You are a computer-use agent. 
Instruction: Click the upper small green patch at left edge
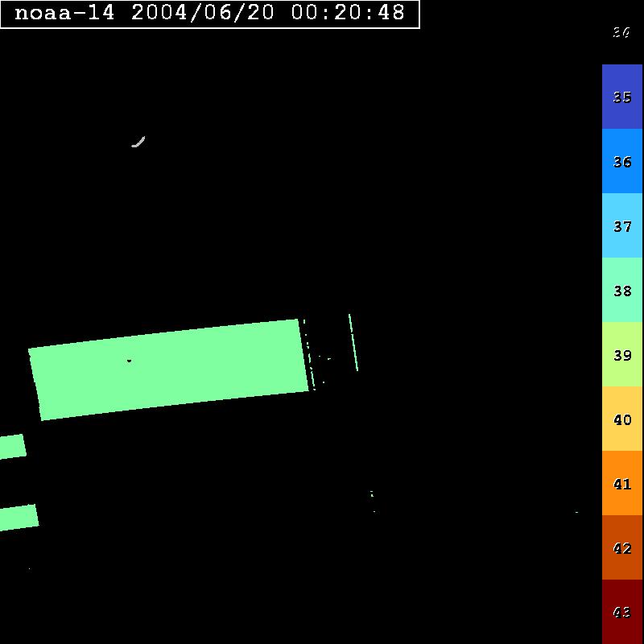(x=12, y=446)
